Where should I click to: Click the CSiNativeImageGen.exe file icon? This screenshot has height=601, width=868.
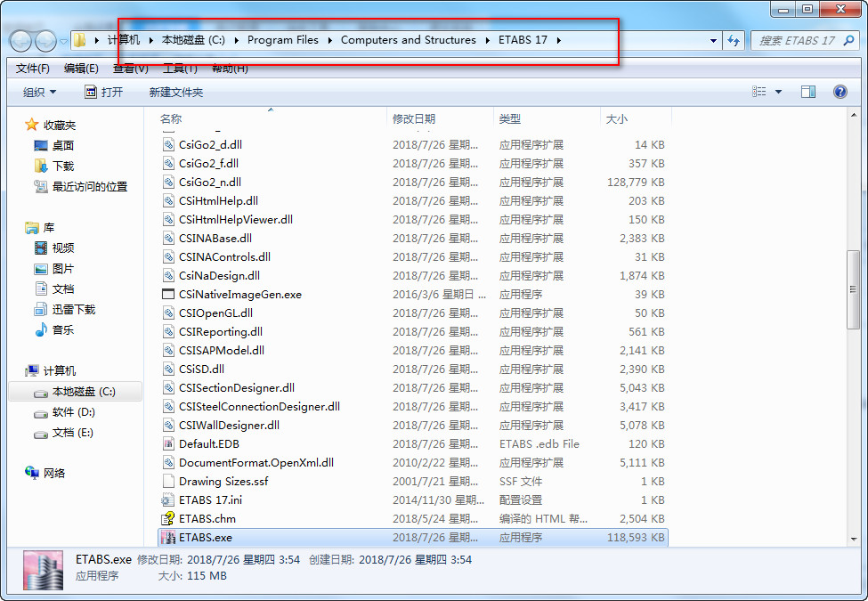click(x=167, y=294)
